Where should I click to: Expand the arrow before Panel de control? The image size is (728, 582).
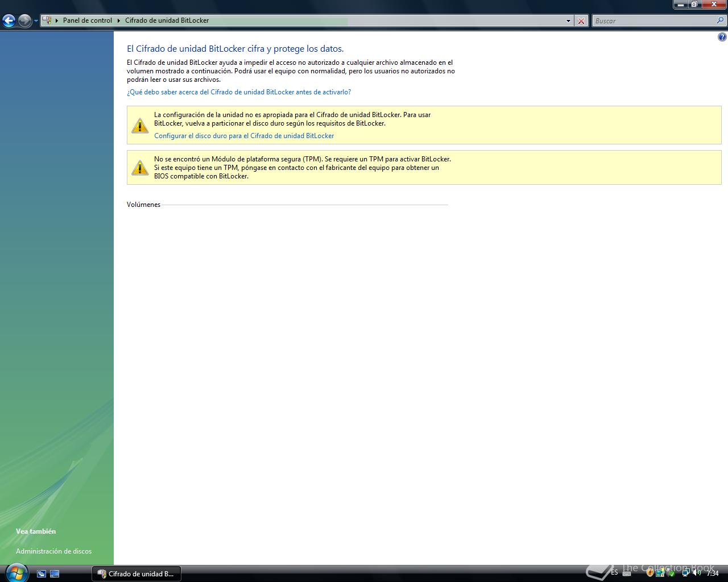(x=57, y=20)
